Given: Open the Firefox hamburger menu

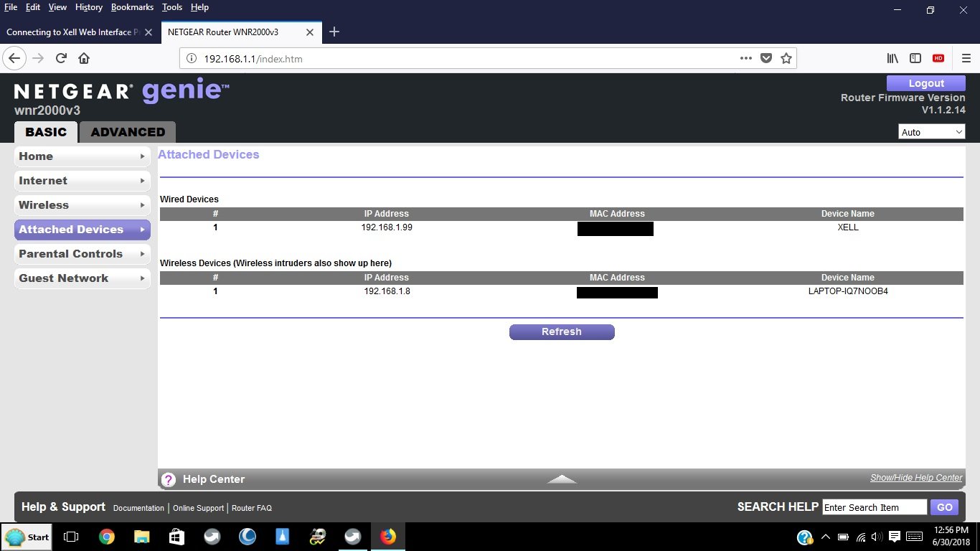Looking at the screenshot, I should [x=966, y=58].
